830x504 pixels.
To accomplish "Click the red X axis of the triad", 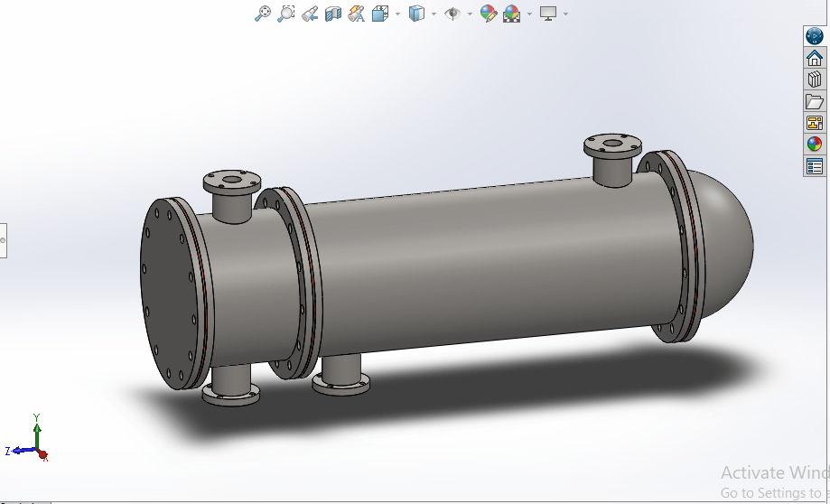I will (x=42, y=454).
